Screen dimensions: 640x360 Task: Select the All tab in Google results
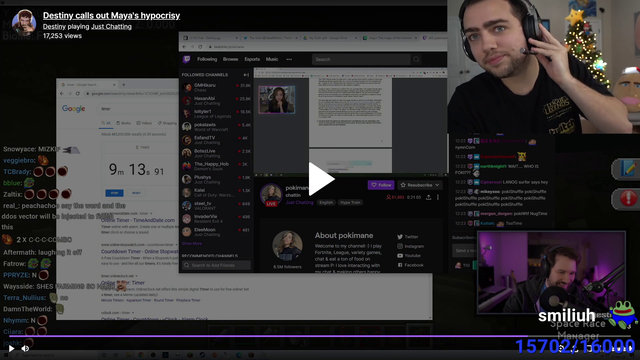[x=106, y=123]
